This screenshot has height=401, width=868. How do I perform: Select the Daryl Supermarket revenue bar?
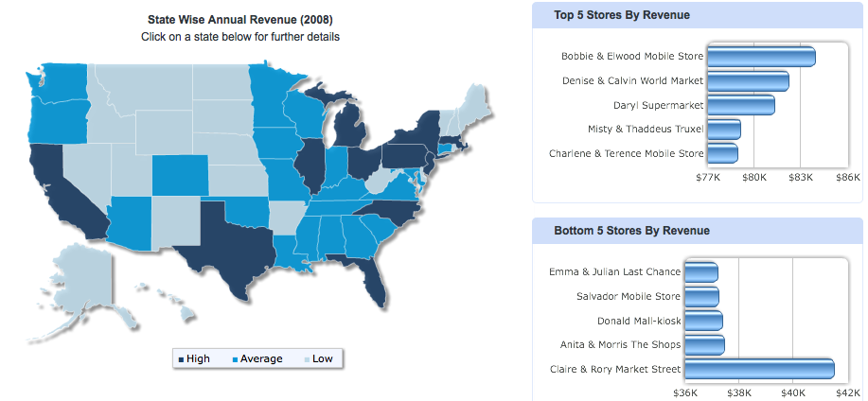pyautogui.click(x=740, y=105)
